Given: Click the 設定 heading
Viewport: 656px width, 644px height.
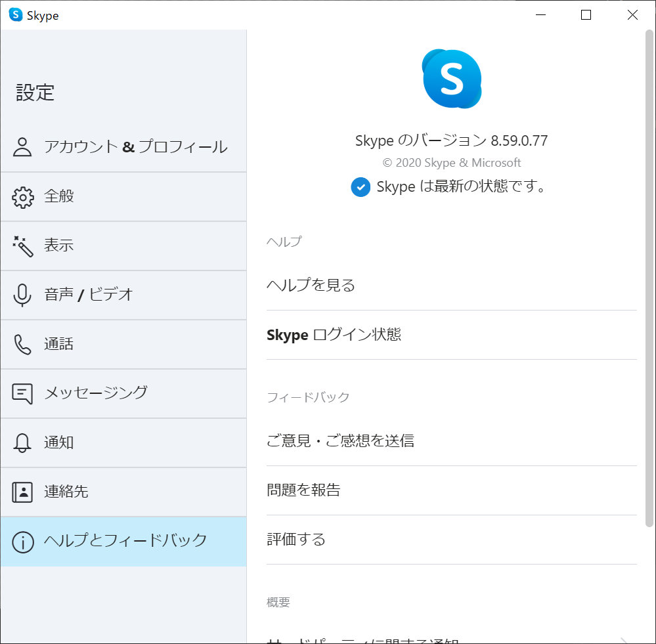Looking at the screenshot, I should 35,93.
